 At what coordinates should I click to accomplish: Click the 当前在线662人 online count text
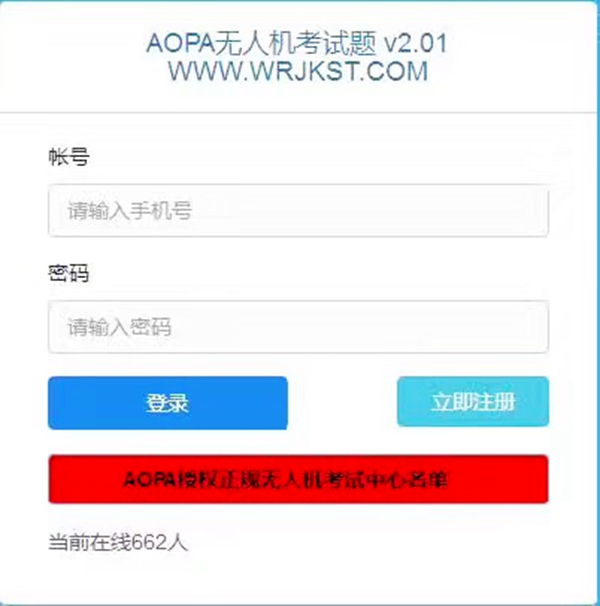(118, 542)
